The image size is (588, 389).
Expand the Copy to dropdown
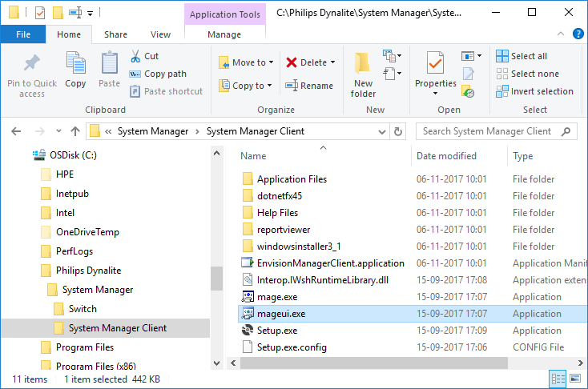point(269,86)
